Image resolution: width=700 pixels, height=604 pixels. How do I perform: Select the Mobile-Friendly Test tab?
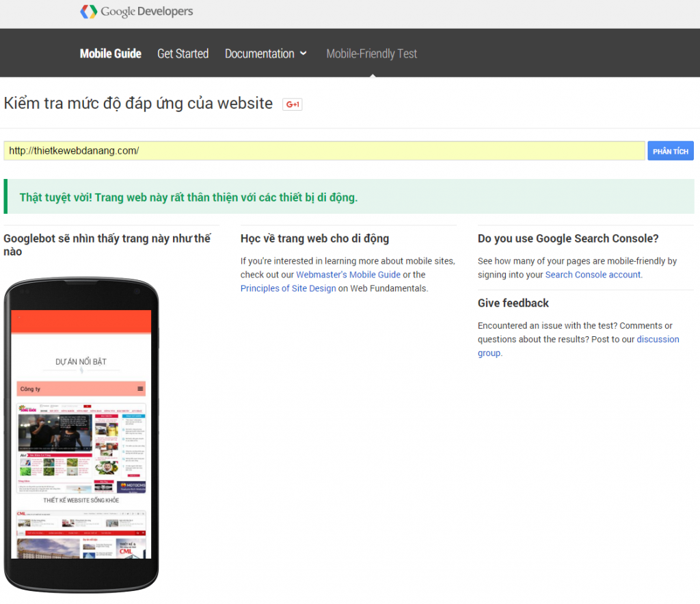pos(371,53)
